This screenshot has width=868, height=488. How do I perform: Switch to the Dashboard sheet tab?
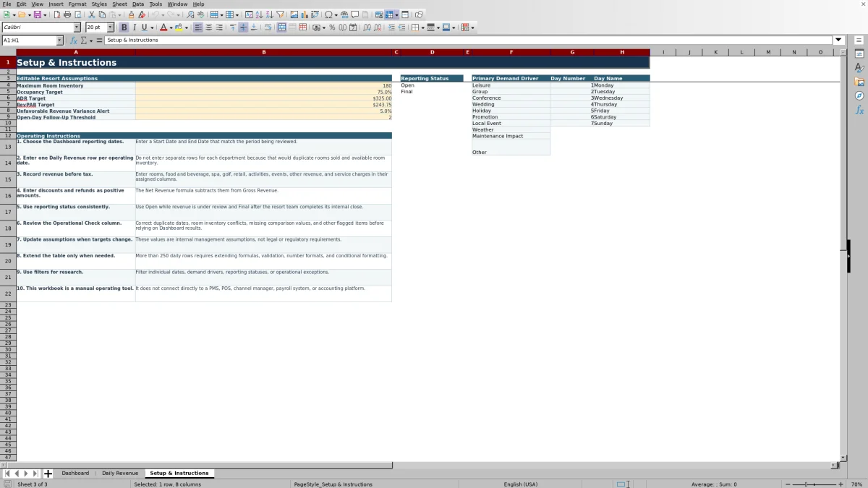pos(75,474)
